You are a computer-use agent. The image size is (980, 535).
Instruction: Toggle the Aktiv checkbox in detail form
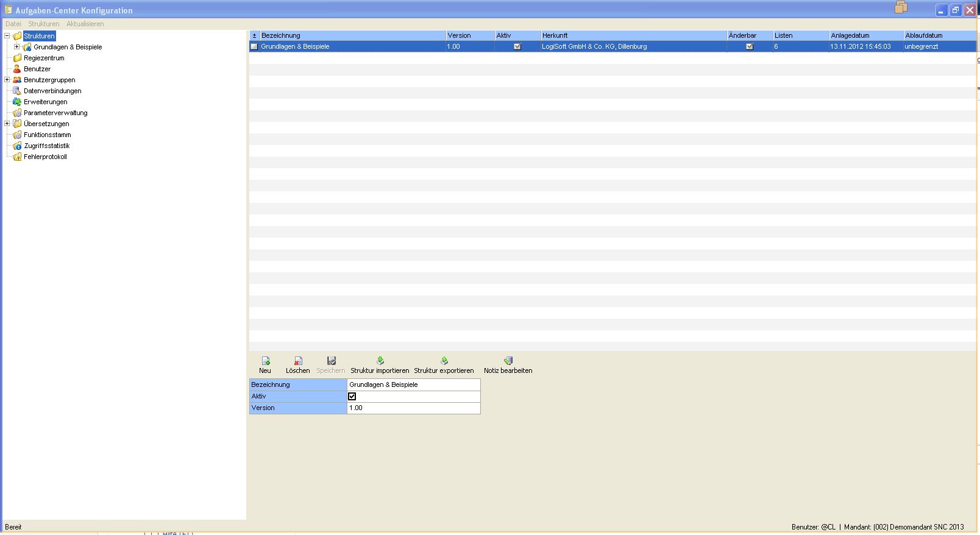point(352,396)
